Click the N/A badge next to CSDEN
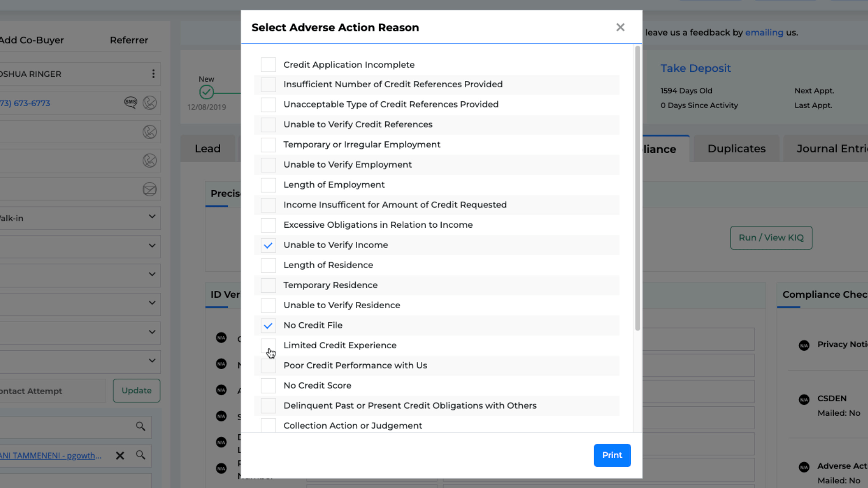 [x=804, y=399]
